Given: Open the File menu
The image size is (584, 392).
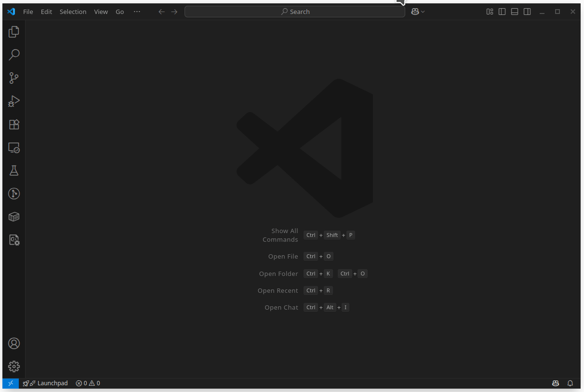Looking at the screenshot, I should (x=28, y=12).
